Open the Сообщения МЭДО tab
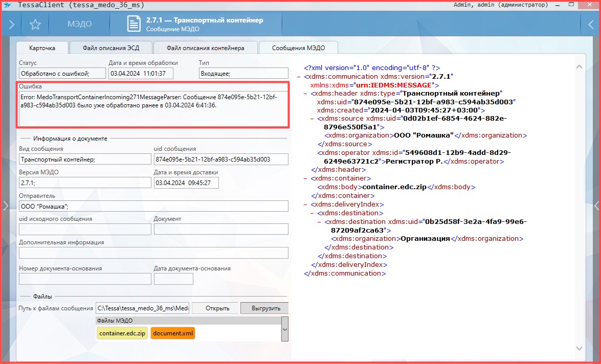The width and height of the screenshot is (601, 364). 298,48
